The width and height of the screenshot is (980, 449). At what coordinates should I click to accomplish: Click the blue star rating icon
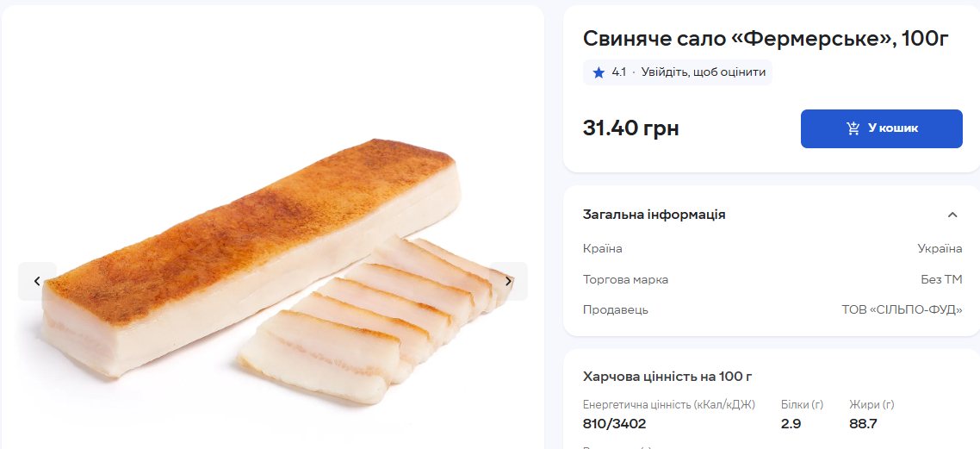click(x=599, y=72)
